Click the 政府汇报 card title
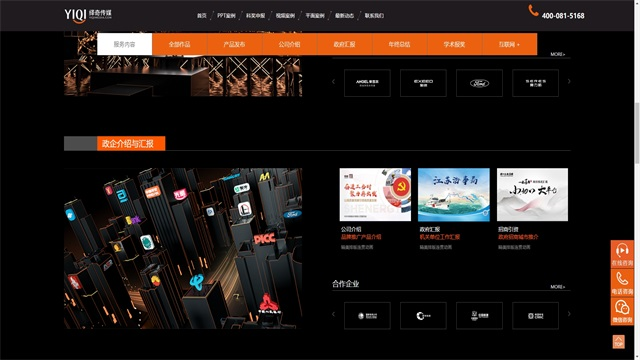 tap(429, 229)
